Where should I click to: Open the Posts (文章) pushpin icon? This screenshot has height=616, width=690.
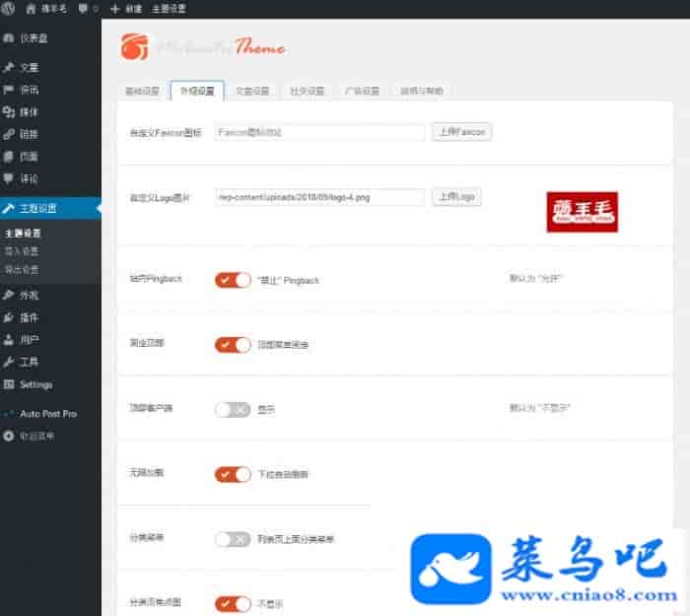tap(9, 68)
